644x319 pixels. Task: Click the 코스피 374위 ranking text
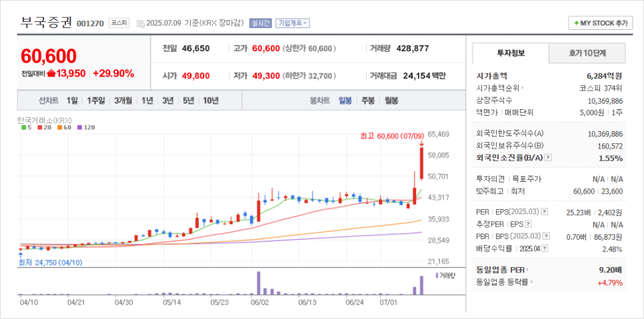tap(601, 88)
